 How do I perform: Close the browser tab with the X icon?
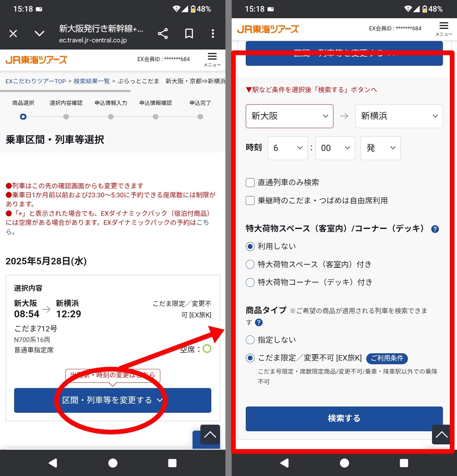[13, 34]
